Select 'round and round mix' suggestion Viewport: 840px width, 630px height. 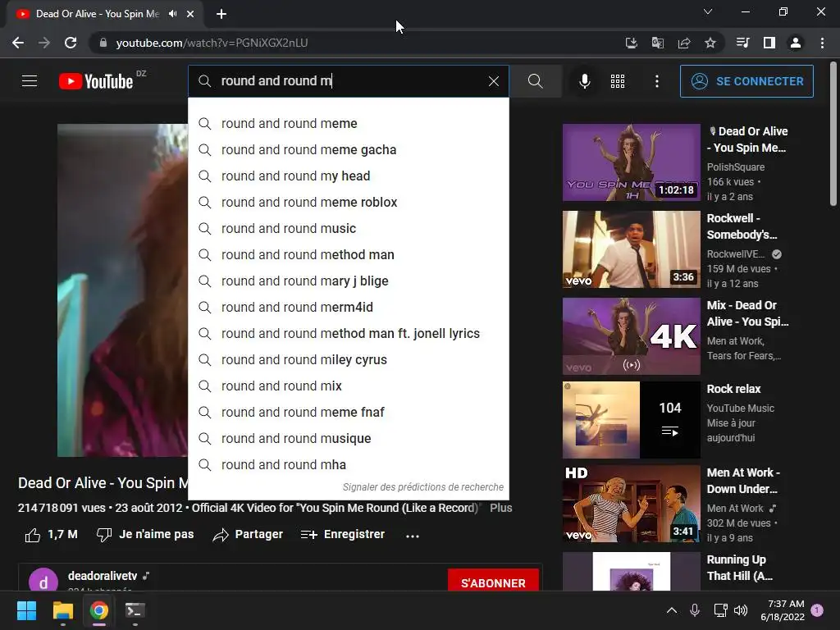348,386
